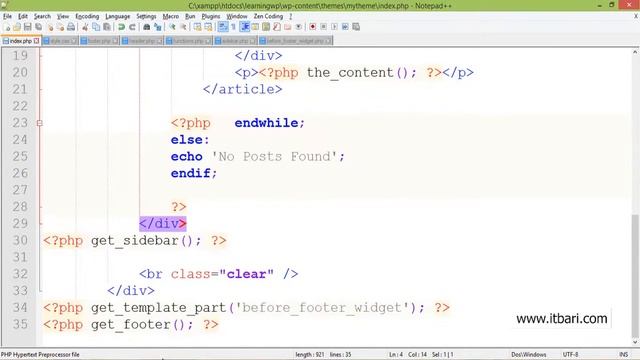Click the Paste toolbar icon
The image size is (640, 360).
107,27
